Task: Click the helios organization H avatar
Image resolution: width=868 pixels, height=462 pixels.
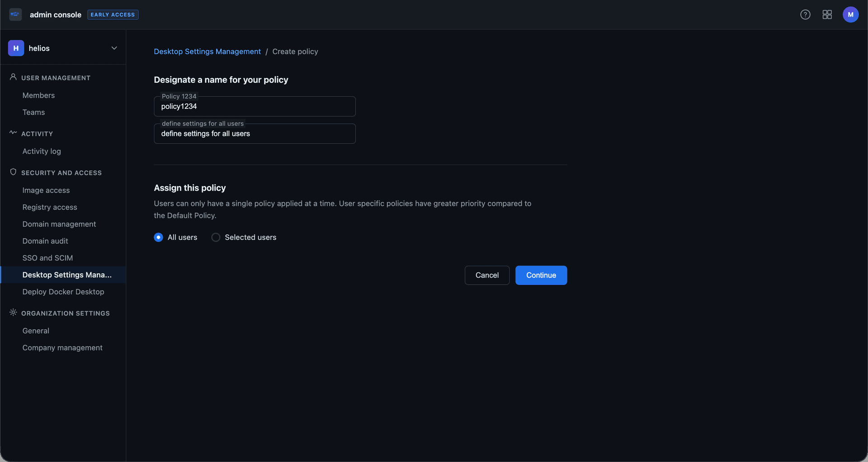Action: pos(16,48)
